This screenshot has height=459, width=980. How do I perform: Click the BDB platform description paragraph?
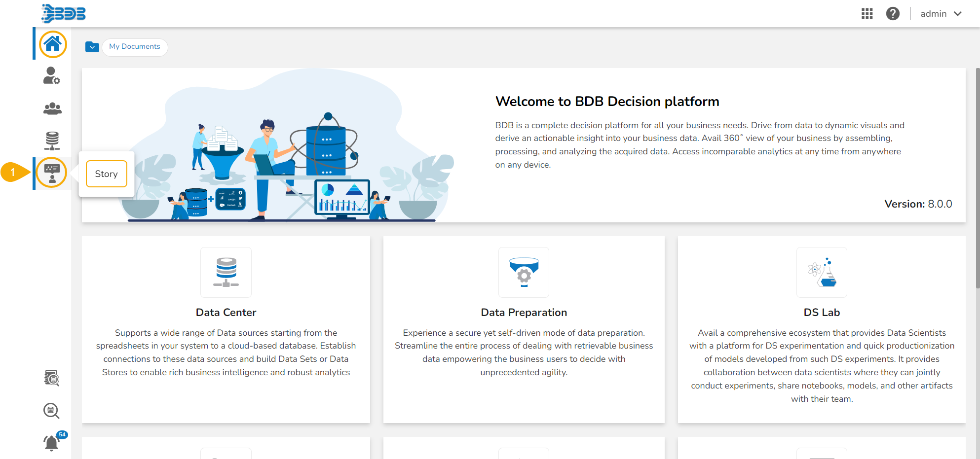point(700,145)
